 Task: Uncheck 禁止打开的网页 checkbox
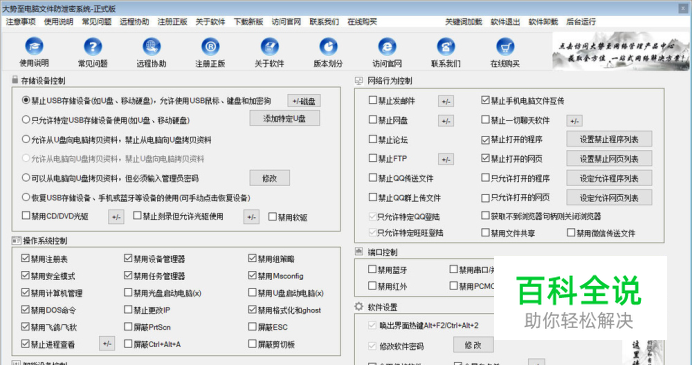pyautogui.click(x=485, y=158)
